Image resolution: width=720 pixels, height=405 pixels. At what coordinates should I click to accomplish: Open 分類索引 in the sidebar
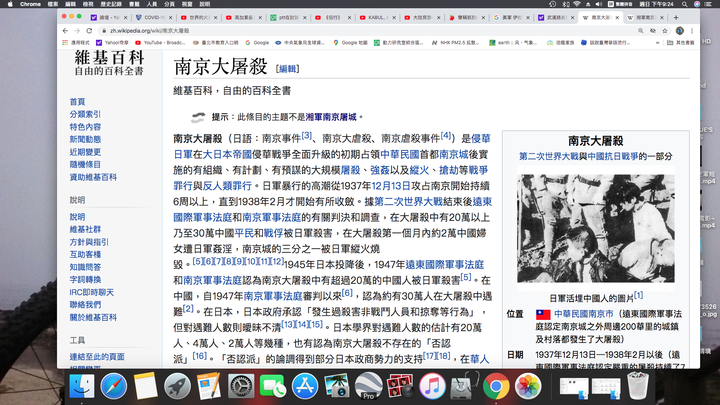pyautogui.click(x=85, y=114)
